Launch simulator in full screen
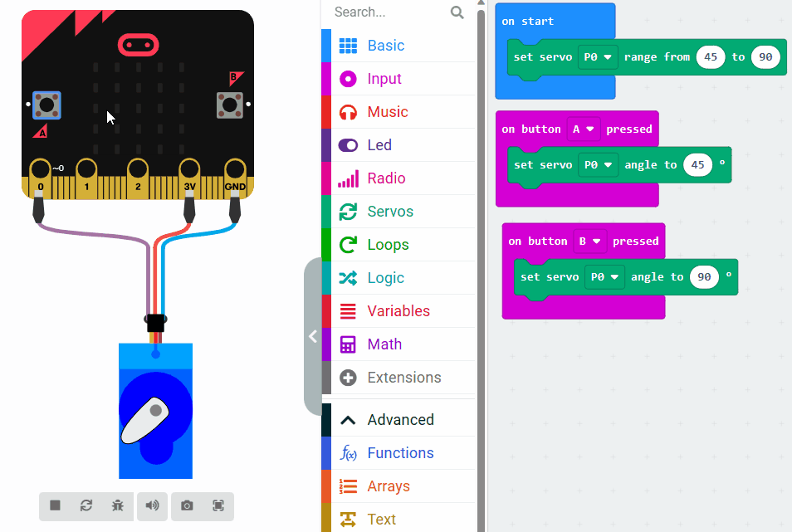This screenshot has height=532, width=792. tap(218, 505)
